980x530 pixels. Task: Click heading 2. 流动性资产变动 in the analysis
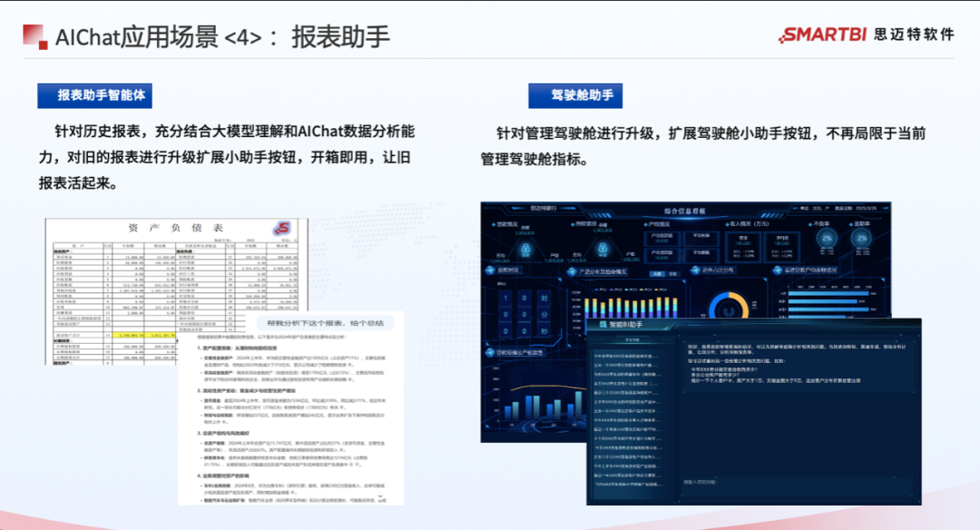[246, 390]
